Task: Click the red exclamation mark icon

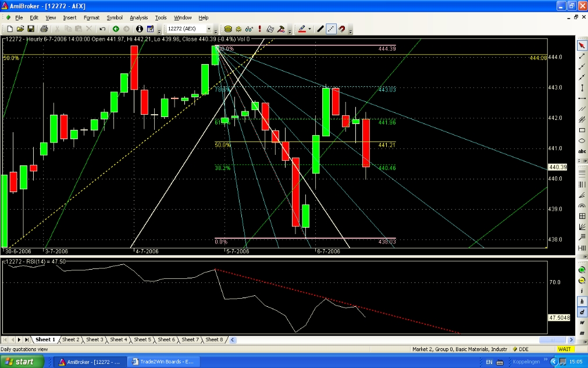Action: [x=259, y=29]
